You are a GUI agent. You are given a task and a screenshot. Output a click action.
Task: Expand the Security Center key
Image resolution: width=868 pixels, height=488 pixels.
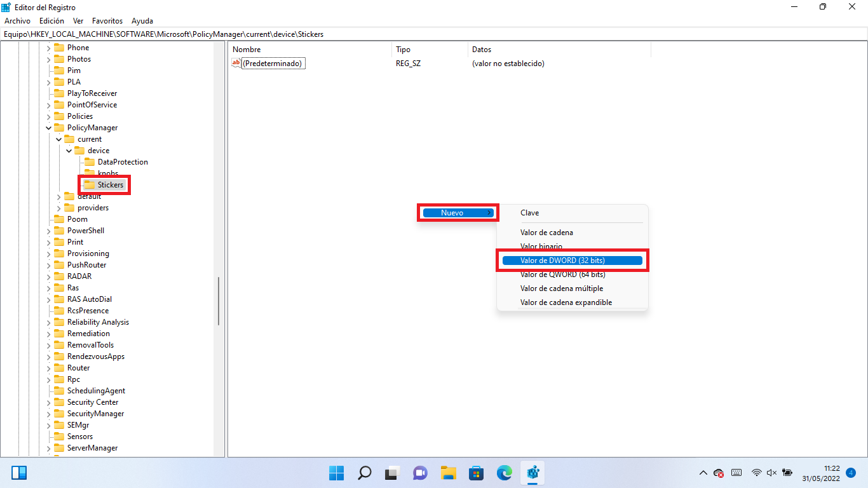(48, 402)
